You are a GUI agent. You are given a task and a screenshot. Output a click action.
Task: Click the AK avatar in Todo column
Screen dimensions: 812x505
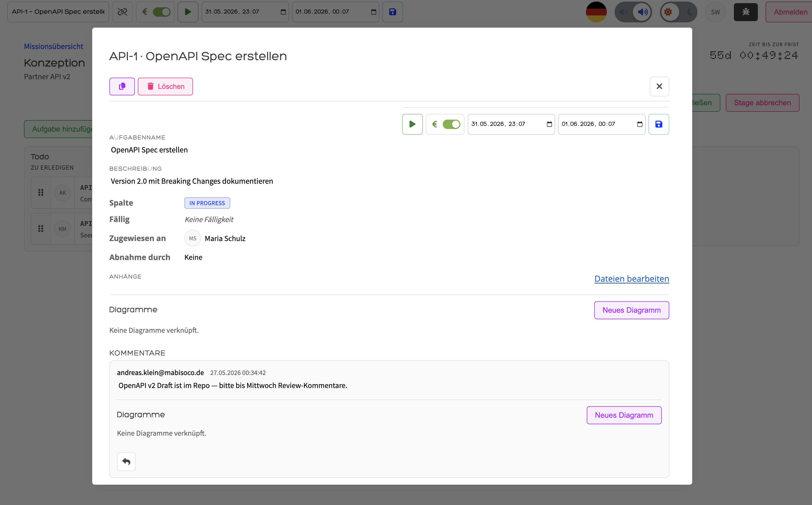point(63,193)
